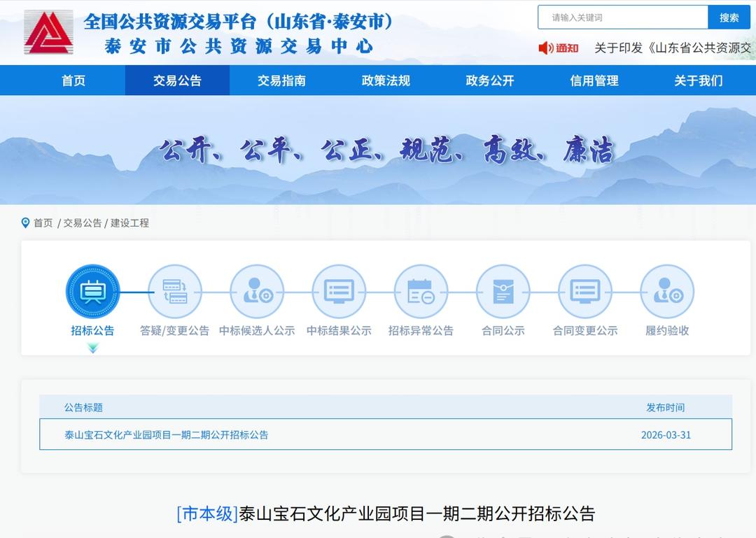Select the 招标公告 stage icon
This screenshot has width=756, height=538.
coord(92,291)
